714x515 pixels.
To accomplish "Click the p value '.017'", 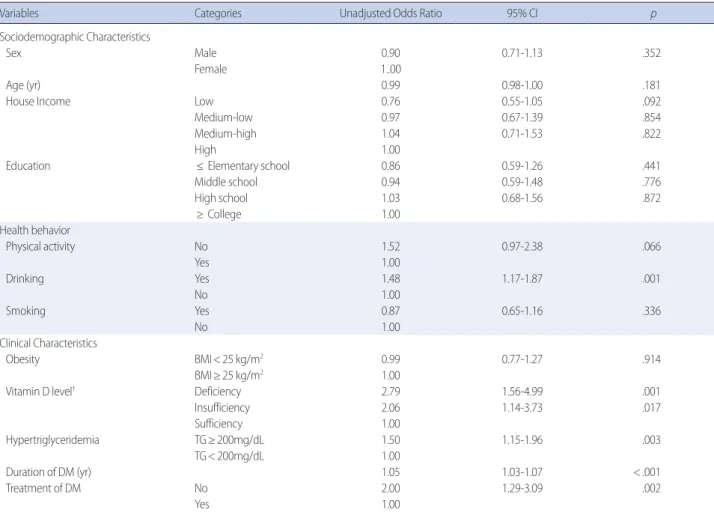I will pos(652,408).
